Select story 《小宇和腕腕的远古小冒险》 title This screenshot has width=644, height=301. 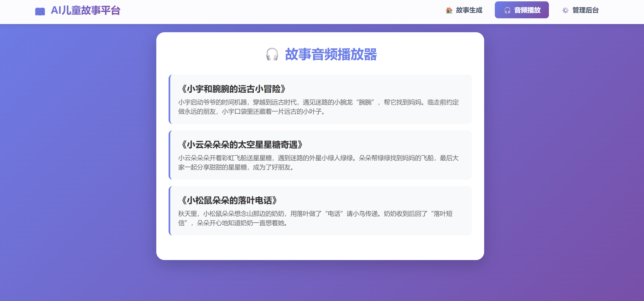[233, 89]
